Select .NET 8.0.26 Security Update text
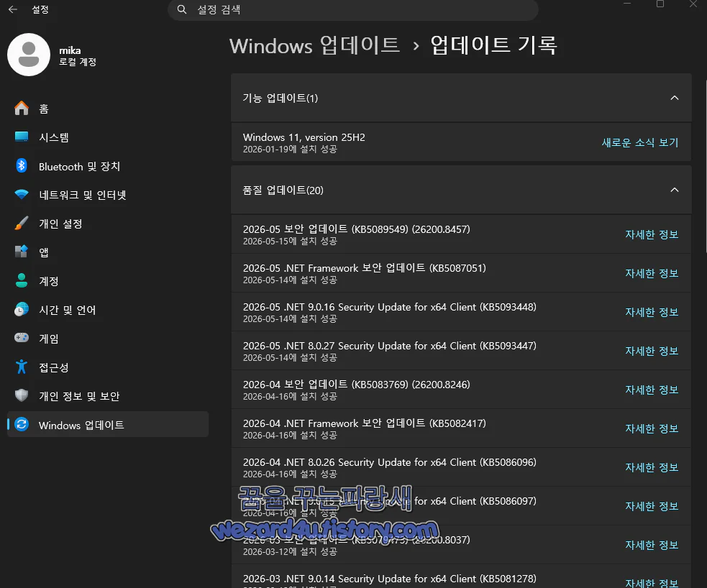The width and height of the screenshot is (707, 588). tap(390, 462)
